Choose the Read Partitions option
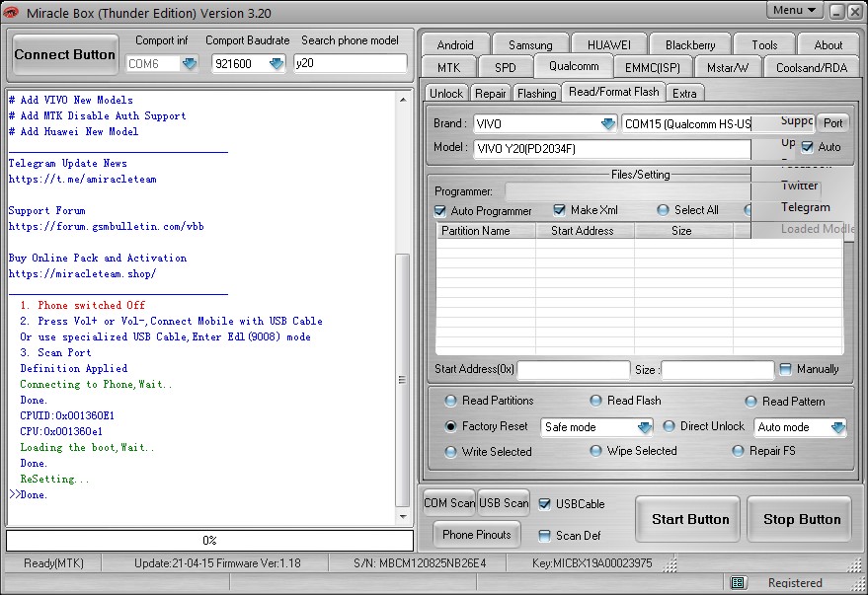Screen dimensions: 868x595 point(450,401)
